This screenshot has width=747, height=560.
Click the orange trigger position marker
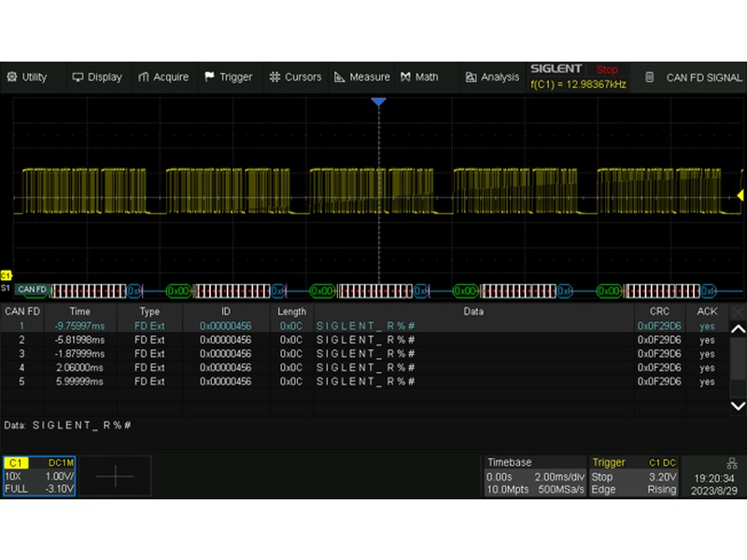378,101
